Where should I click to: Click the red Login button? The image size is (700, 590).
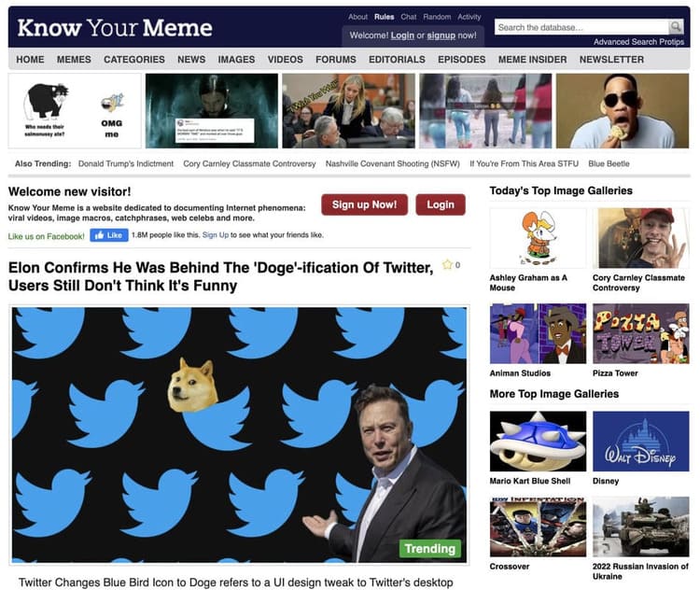tap(441, 204)
